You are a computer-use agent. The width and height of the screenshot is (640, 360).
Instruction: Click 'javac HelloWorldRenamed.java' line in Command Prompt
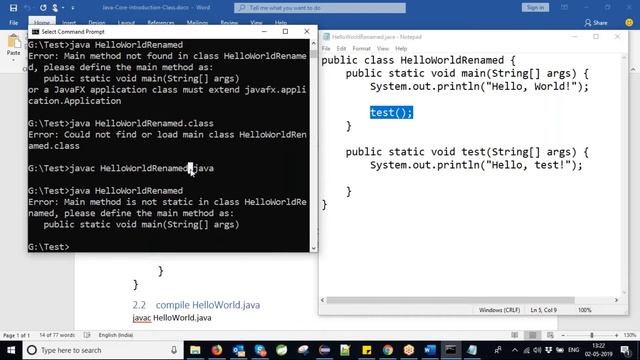click(121, 168)
